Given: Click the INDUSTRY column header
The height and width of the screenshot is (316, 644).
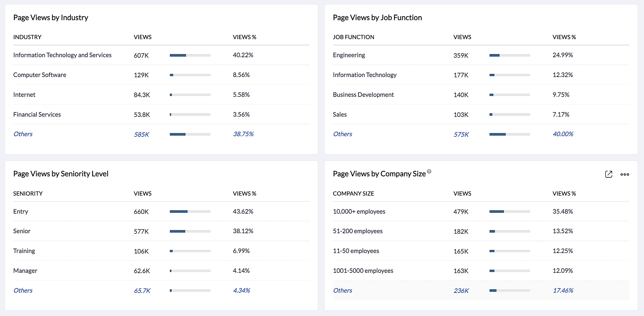Looking at the screenshot, I should click(x=27, y=37).
